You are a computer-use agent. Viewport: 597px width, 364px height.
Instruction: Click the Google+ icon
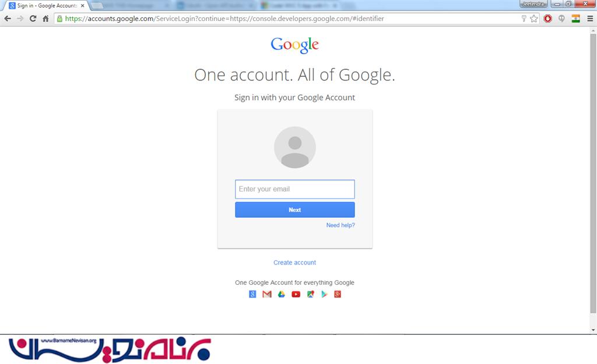pyautogui.click(x=338, y=294)
